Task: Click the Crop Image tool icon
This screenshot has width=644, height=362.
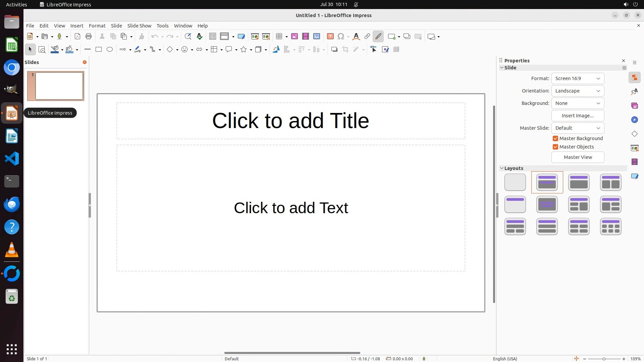Action: [345, 50]
